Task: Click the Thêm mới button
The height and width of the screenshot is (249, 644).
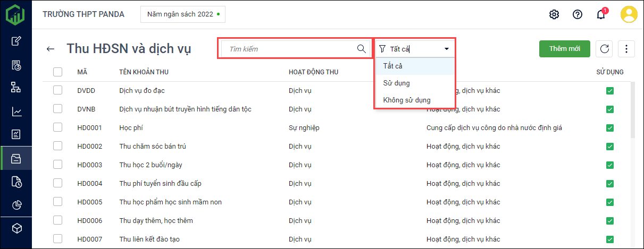Action: pos(564,49)
